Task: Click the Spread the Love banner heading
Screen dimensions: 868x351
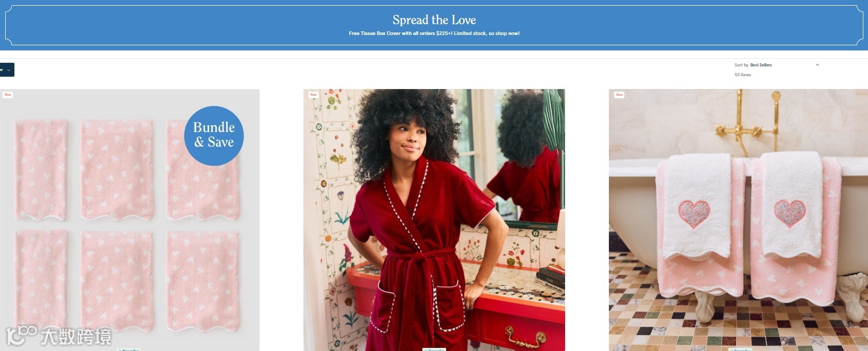Action: pos(434,20)
